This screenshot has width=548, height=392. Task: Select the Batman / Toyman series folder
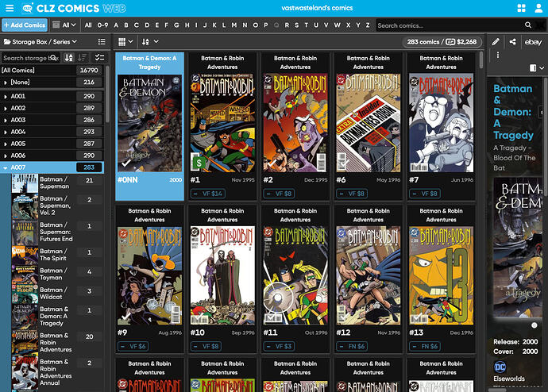[x=57, y=274]
